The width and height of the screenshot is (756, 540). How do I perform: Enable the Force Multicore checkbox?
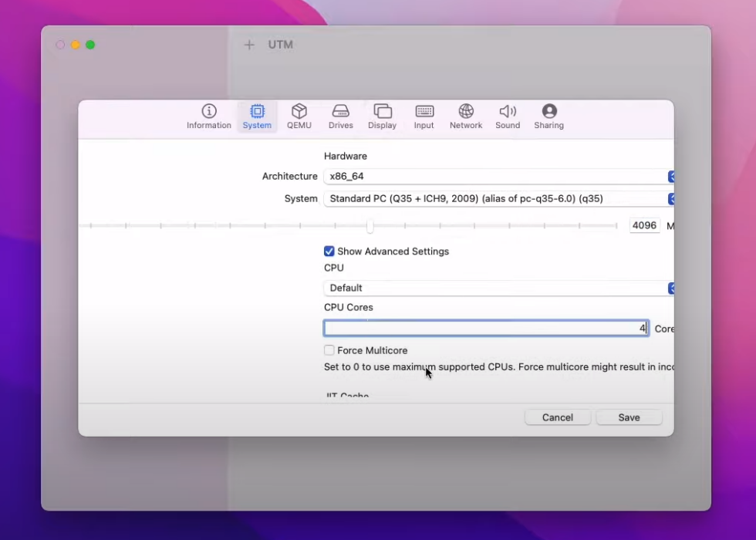tap(329, 350)
